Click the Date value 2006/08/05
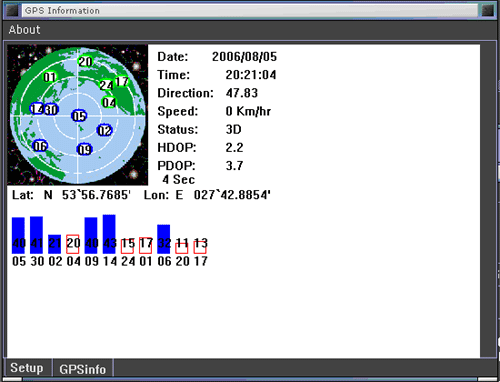 [x=244, y=57]
